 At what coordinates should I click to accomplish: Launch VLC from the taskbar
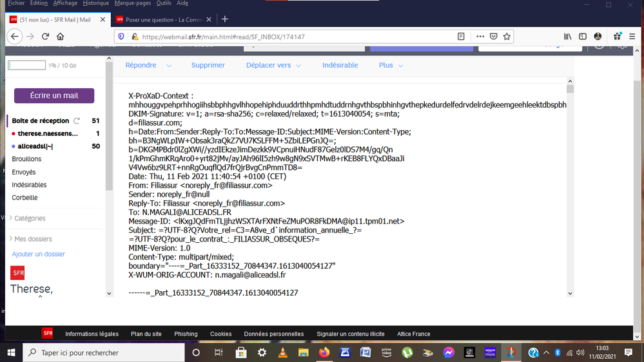[x=282, y=352]
